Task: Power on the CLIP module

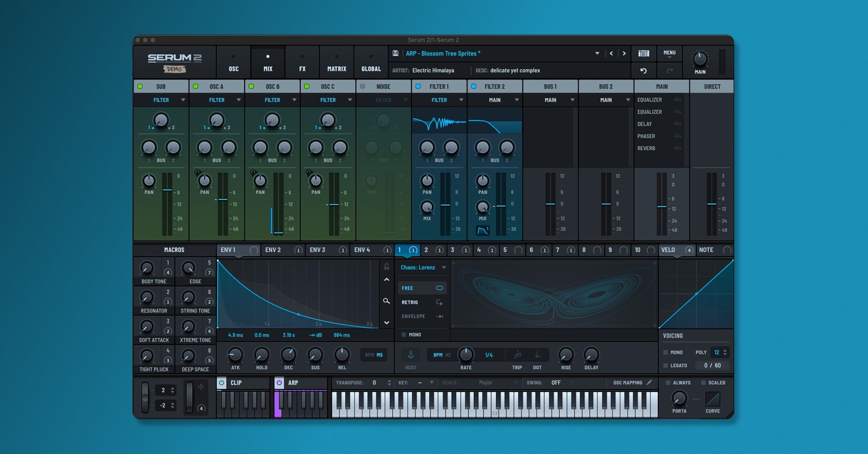Action: [221, 382]
